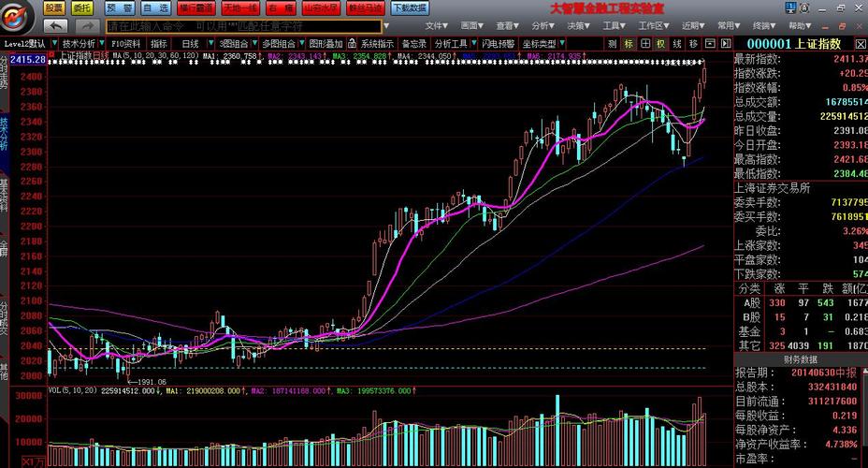
Task: Click the 田 grid layout icon
Action: point(645,44)
